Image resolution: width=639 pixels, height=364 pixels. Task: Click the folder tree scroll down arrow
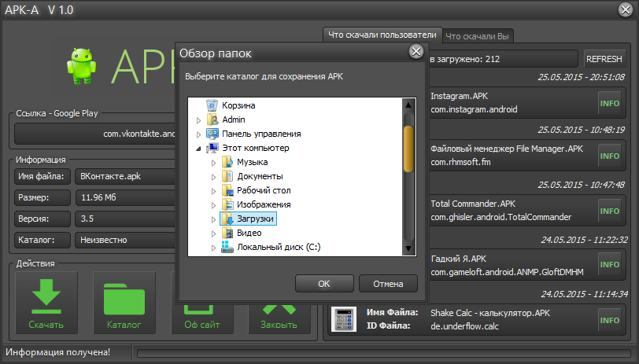(x=408, y=248)
